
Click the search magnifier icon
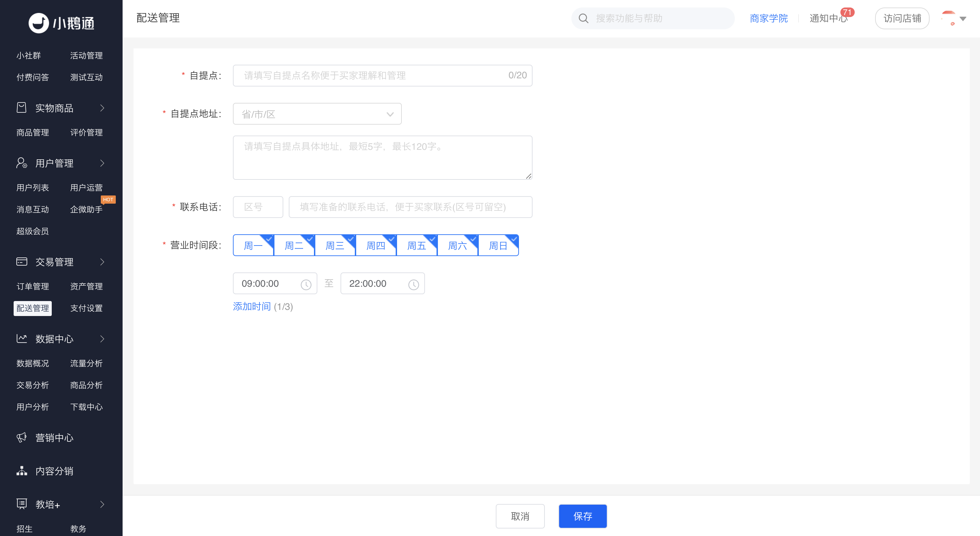point(583,18)
